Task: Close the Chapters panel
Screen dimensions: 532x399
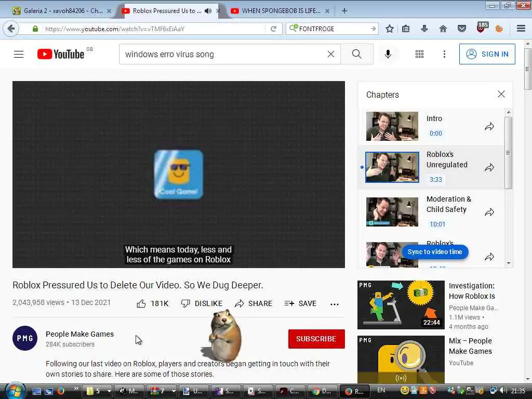Action: (501, 95)
